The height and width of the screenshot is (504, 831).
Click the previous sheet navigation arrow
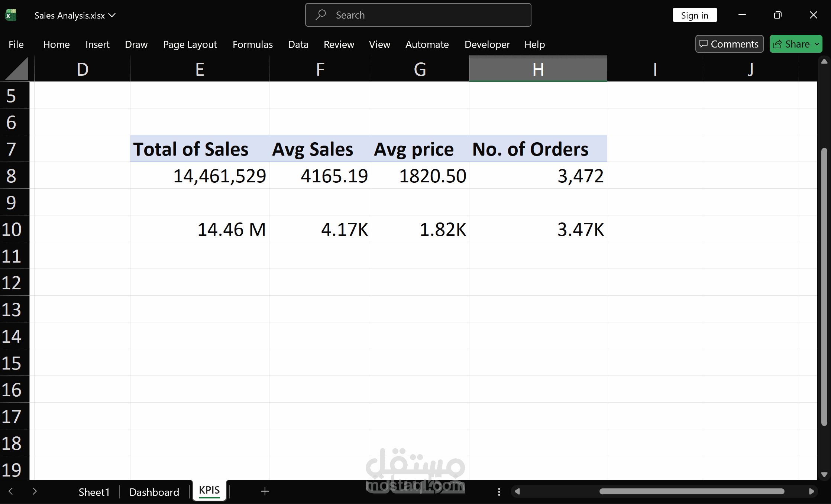pyautogui.click(x=11, y=491)
